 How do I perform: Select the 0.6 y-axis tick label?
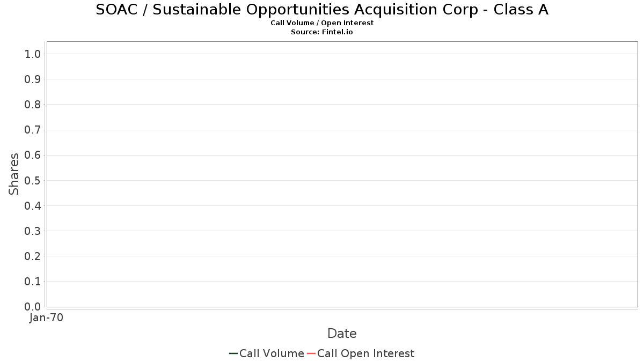click(x=33, y=155)
